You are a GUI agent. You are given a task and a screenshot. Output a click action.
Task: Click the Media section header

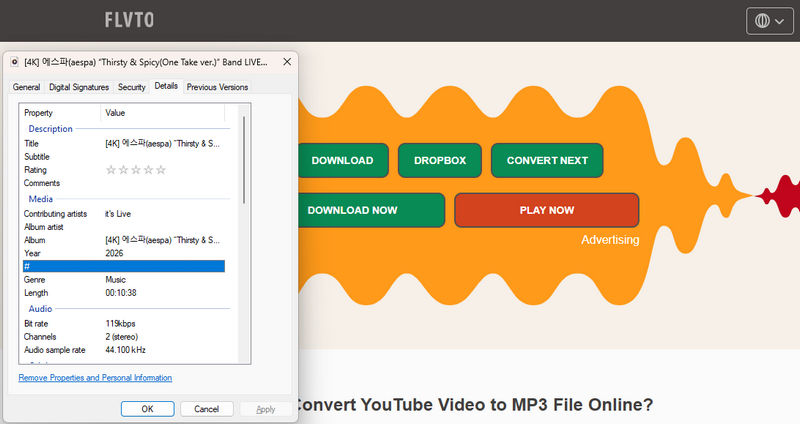pyautogui.click(x=40, y=199)
